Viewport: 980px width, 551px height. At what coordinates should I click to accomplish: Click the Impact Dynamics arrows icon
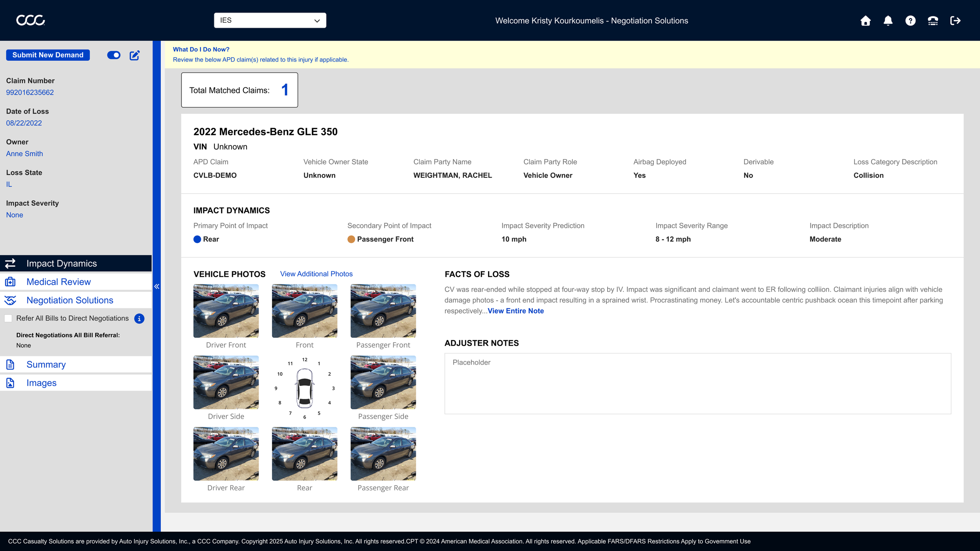click(11, 263)
